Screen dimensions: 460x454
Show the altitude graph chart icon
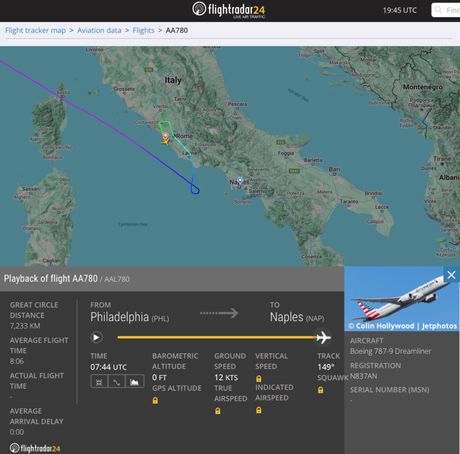(x=134, y=381)
